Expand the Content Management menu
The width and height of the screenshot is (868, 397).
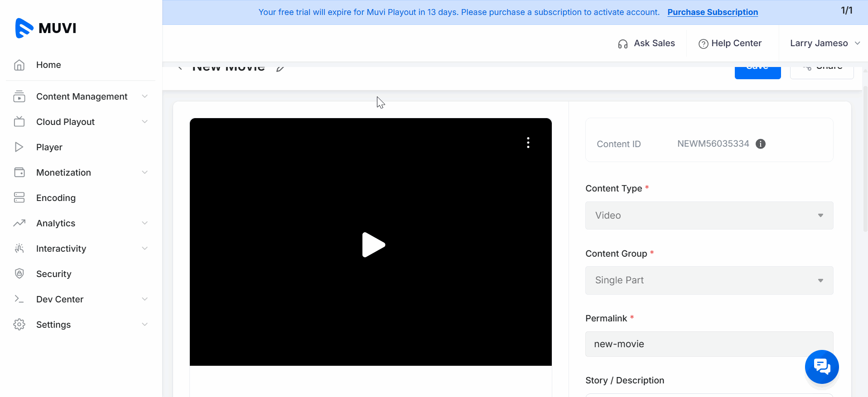pos(82,96)
